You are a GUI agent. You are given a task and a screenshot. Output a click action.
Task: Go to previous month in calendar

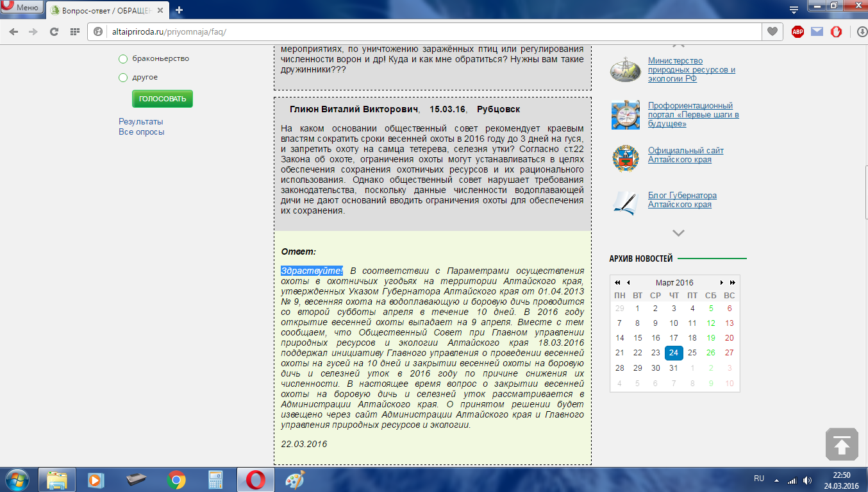pos(628,283)
